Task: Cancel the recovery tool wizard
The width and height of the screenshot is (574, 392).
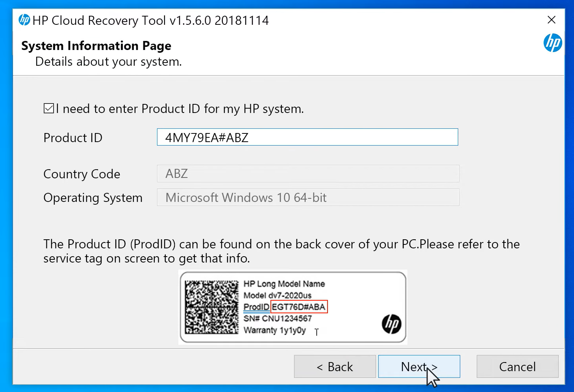Action: [517, 366]
